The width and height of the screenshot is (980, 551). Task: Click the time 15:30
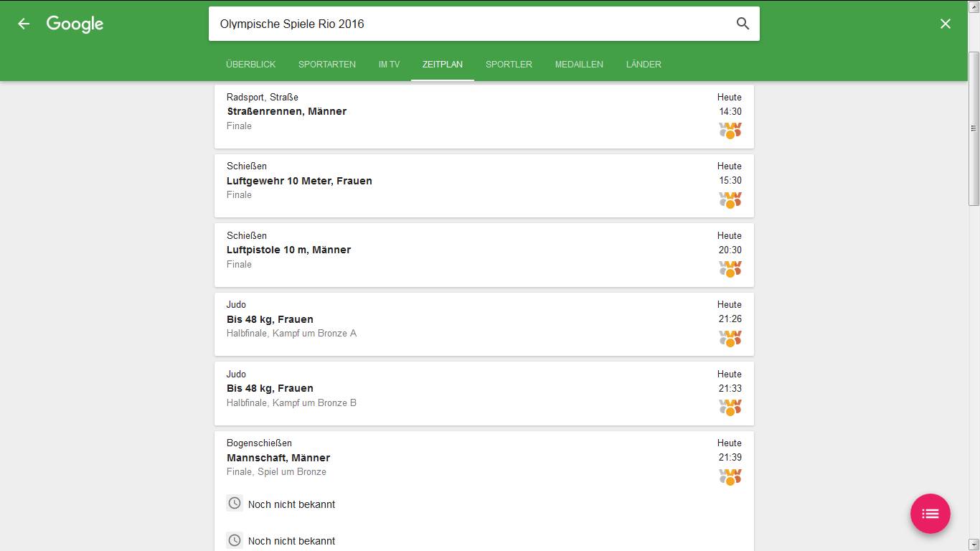click(730, 180)
